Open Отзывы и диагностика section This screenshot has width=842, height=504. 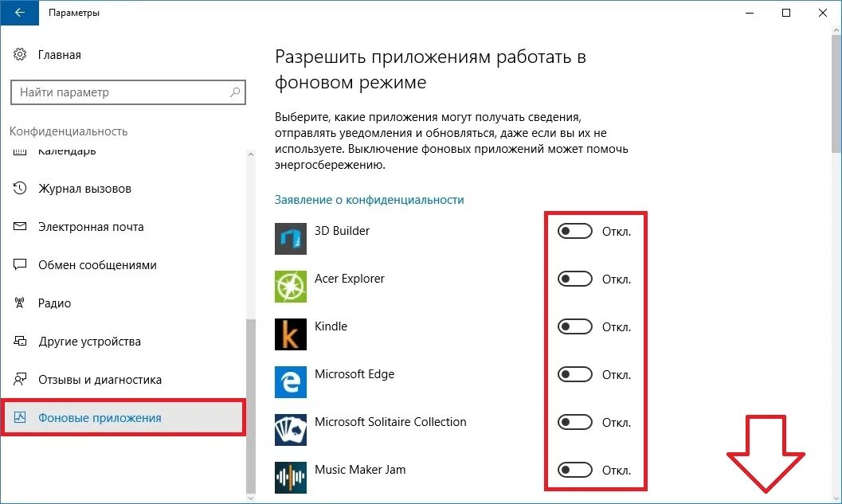click(100, 380)
